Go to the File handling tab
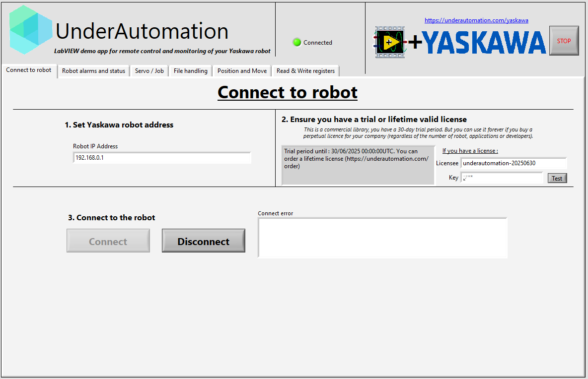The image size is (588, 379). (x=191, y=71)
